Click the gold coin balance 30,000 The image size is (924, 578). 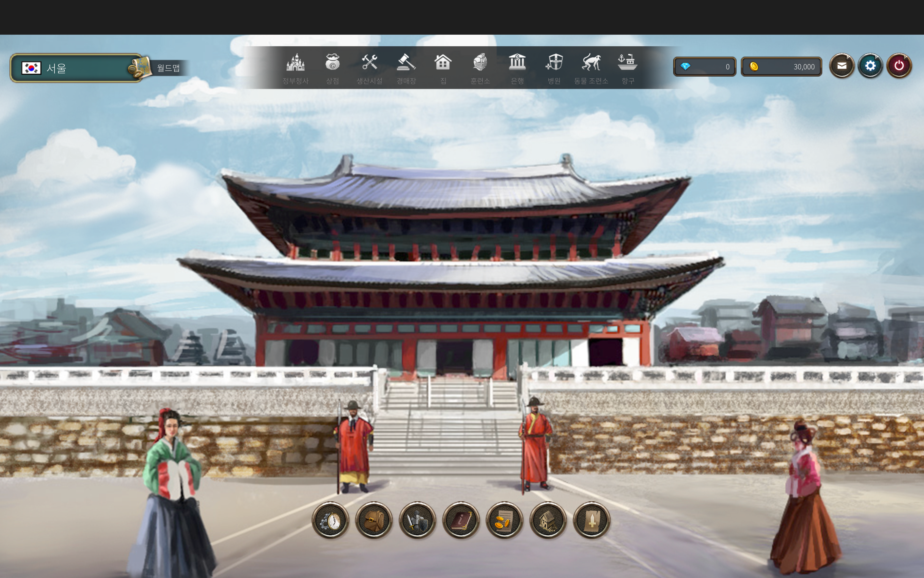[781, 67]
